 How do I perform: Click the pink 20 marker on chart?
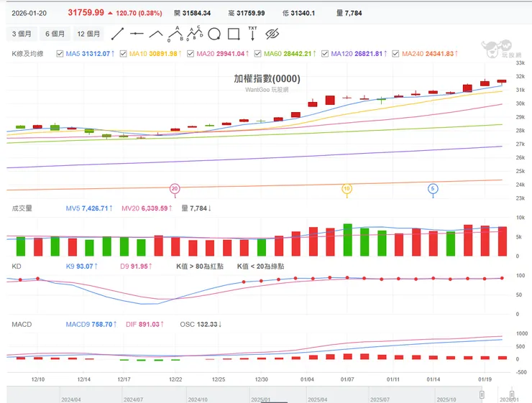(175, 189)
